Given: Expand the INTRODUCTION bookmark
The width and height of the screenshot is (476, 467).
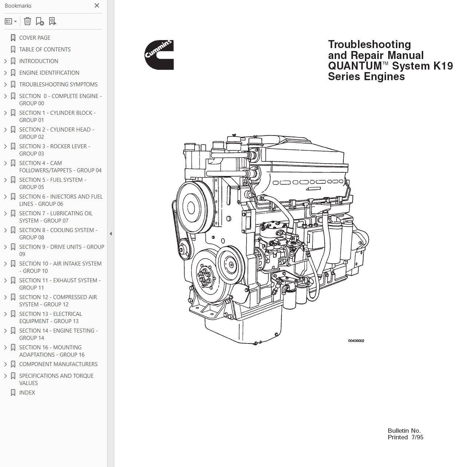Looking at the screenshot, I should (x=5, y=61).
